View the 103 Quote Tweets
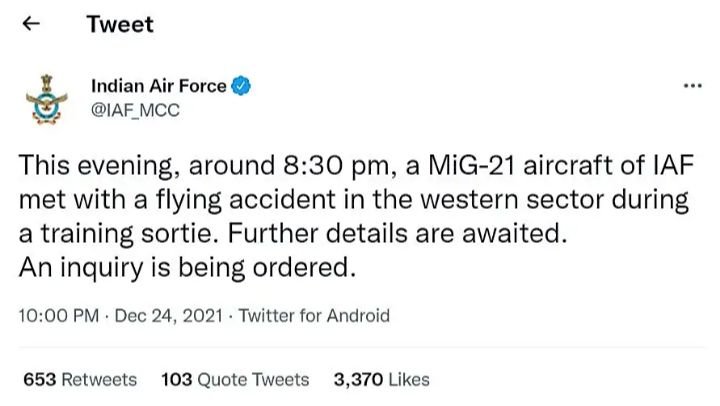The width and height of the screenshot is (720, 406). point(234,379)
